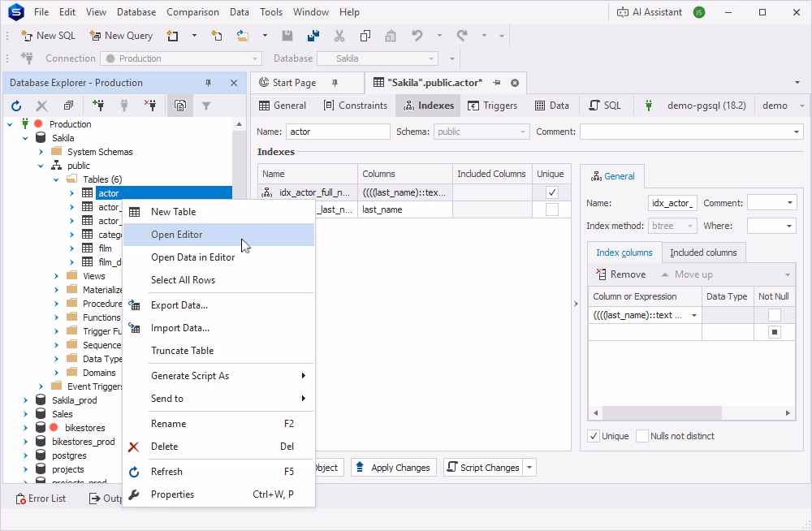
Task: Switch to Included columns tab
Action: coord(703,253)
